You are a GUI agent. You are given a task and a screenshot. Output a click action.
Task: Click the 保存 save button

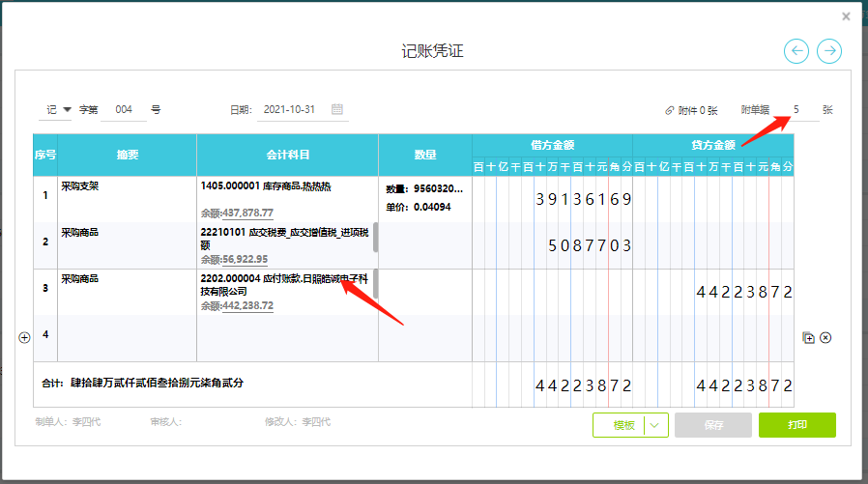[x=713, y=425]
